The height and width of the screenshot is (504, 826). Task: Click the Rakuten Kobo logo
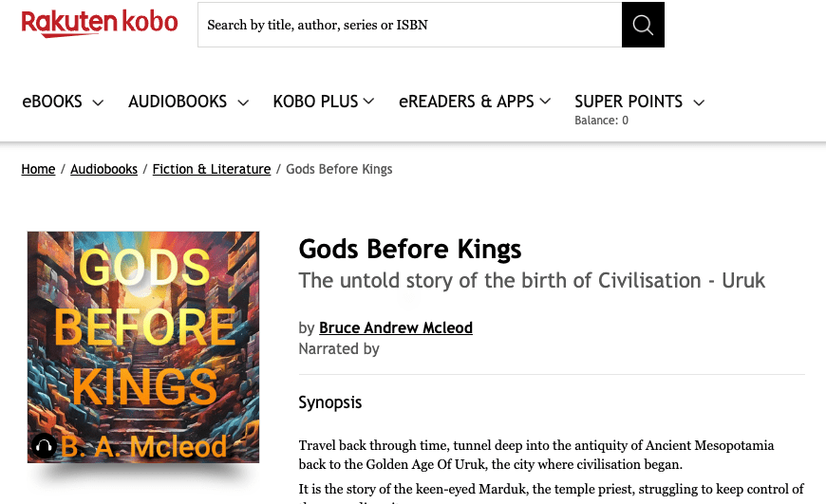tap(100, 24)
